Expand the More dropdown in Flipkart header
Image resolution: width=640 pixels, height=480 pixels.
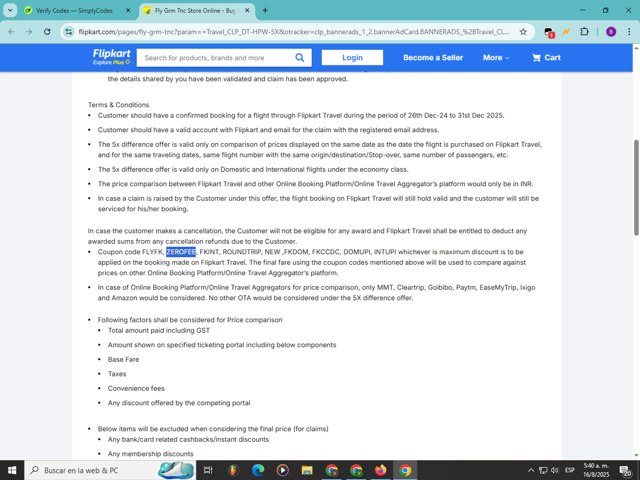(496, 58)
